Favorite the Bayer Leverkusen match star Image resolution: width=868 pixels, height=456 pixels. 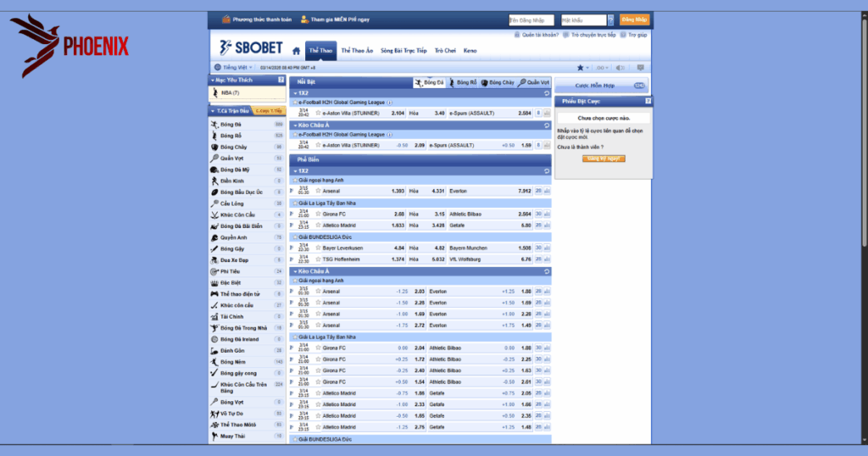[x=318, y=248]
